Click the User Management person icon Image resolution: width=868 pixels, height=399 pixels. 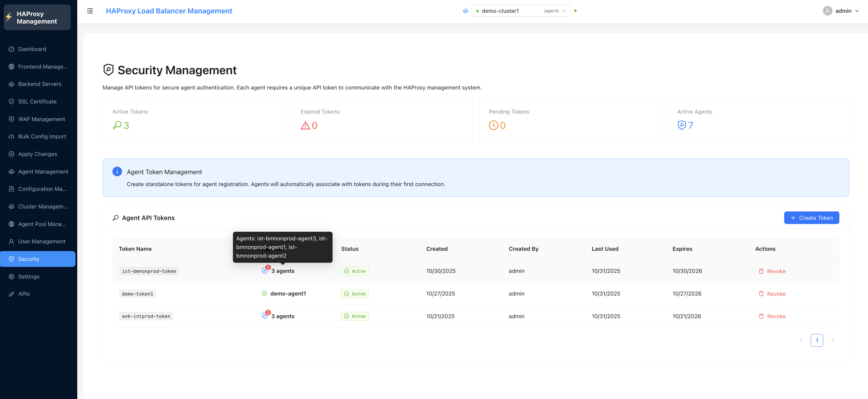click(11, 242)
